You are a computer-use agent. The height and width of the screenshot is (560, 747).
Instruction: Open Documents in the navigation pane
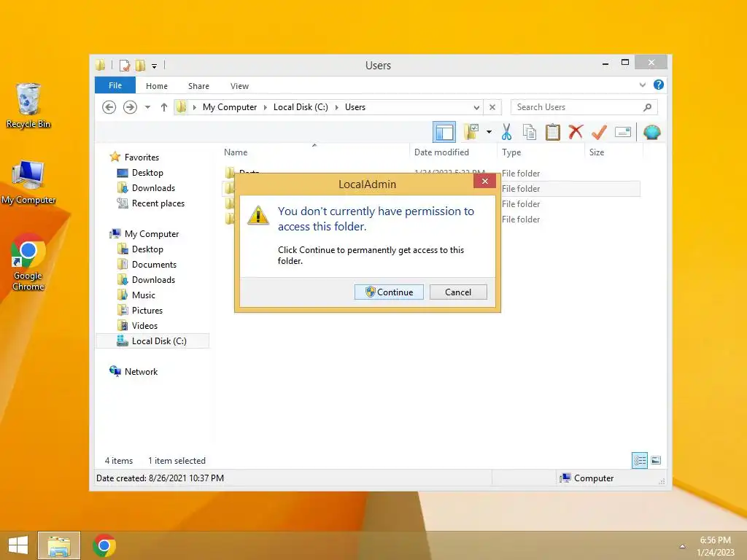click(x=154, y=264)
